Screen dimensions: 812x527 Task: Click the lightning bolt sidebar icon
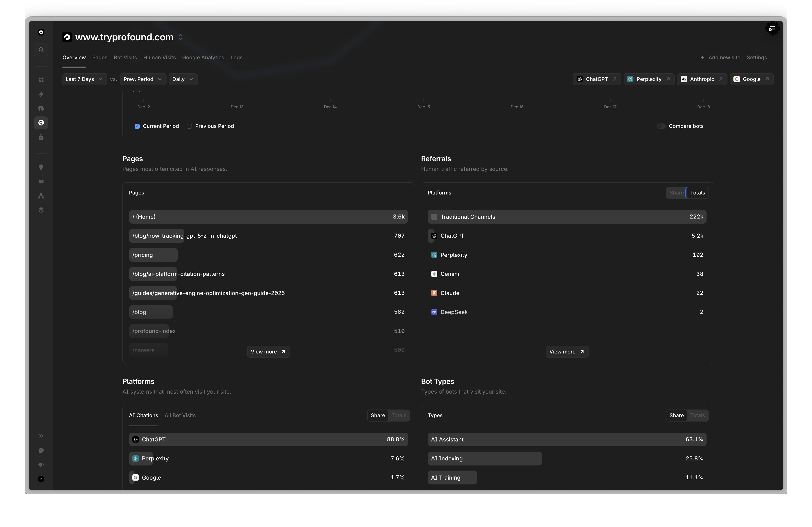41,94
